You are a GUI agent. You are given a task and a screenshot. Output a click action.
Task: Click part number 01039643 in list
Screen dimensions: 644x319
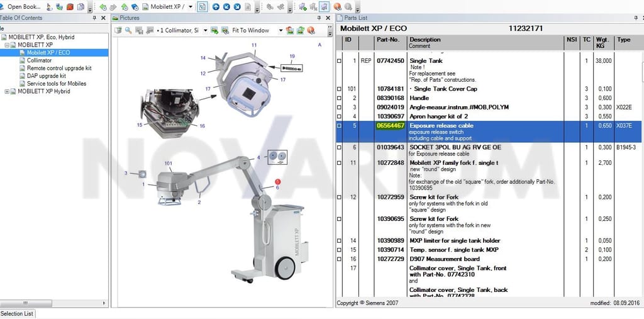click(391, 147)
